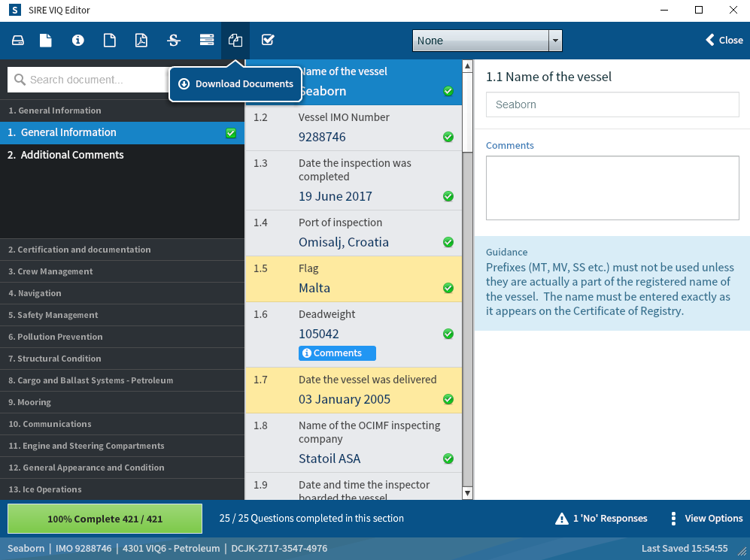Click green check on 1.1 Seaborn row

coord(448,91)
